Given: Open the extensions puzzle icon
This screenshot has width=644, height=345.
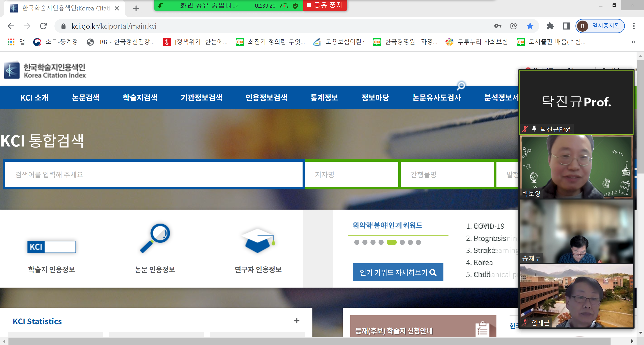Looking at the screenshot, I should (550, 26).
